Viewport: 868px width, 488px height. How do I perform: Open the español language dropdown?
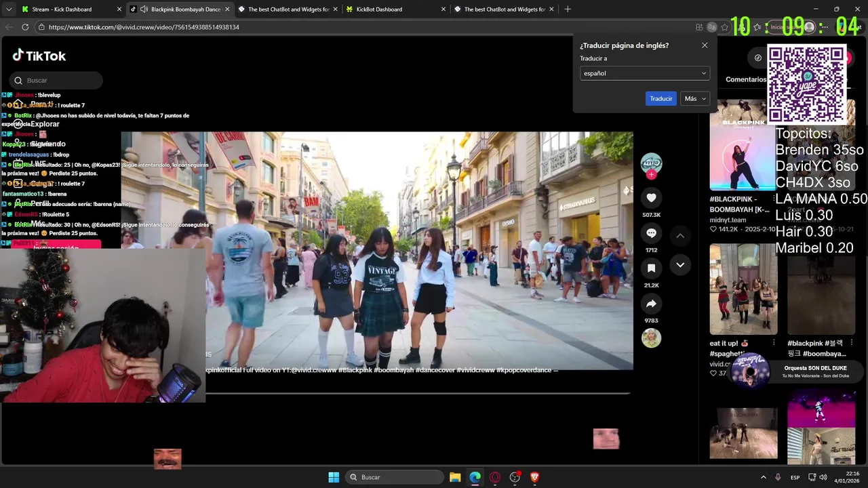click(645, 73)
